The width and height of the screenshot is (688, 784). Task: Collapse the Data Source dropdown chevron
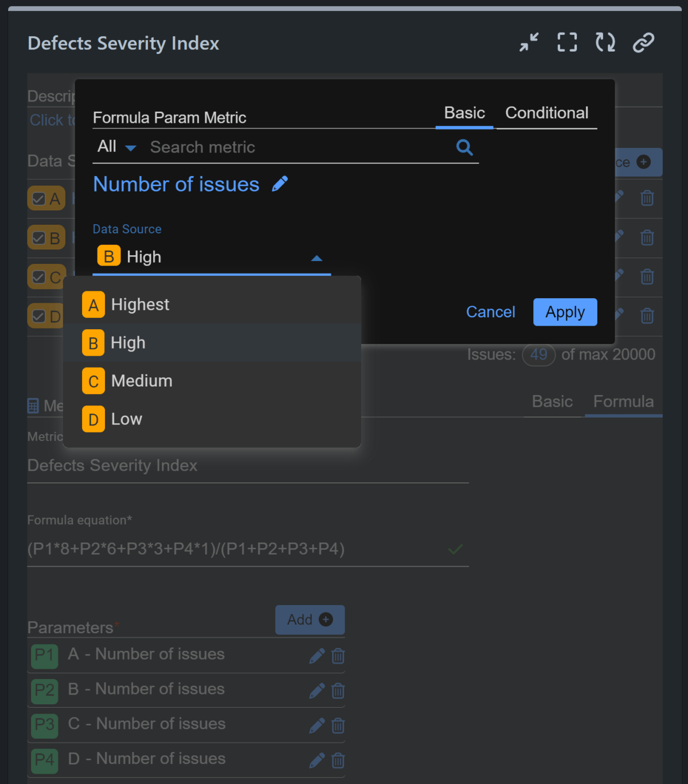click(x=317, y=258)
